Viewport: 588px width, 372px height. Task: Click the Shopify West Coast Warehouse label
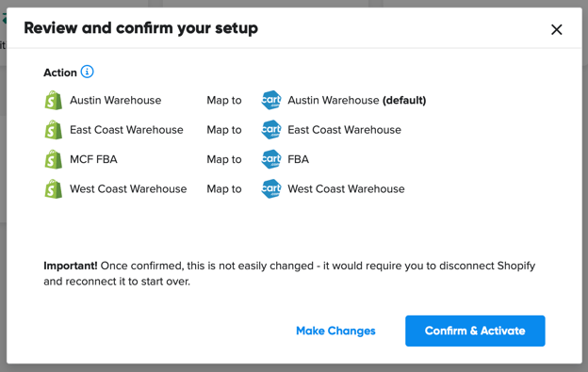pos(128,188)
